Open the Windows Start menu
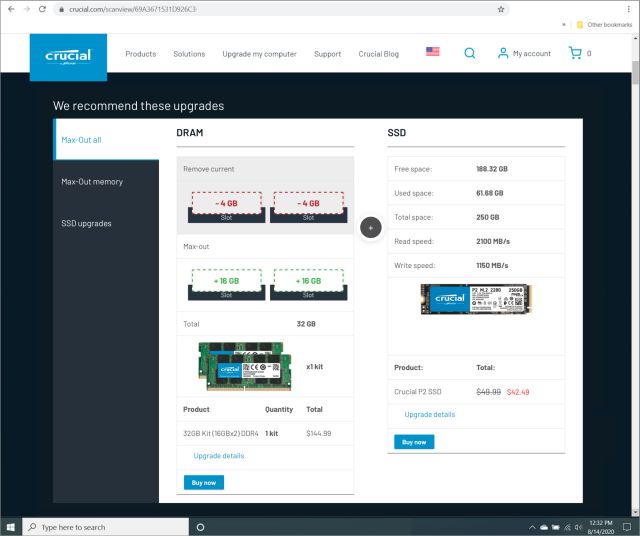 11,526
